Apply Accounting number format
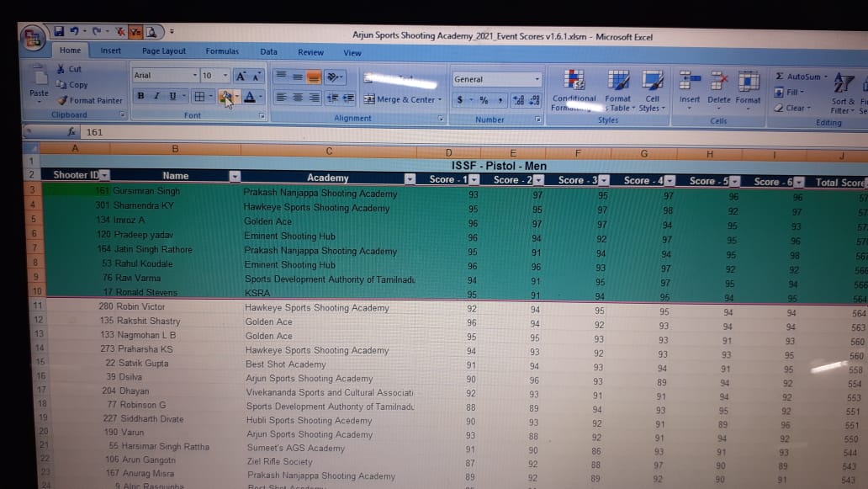This screenshot has width=868, height=489. [460, 100]
